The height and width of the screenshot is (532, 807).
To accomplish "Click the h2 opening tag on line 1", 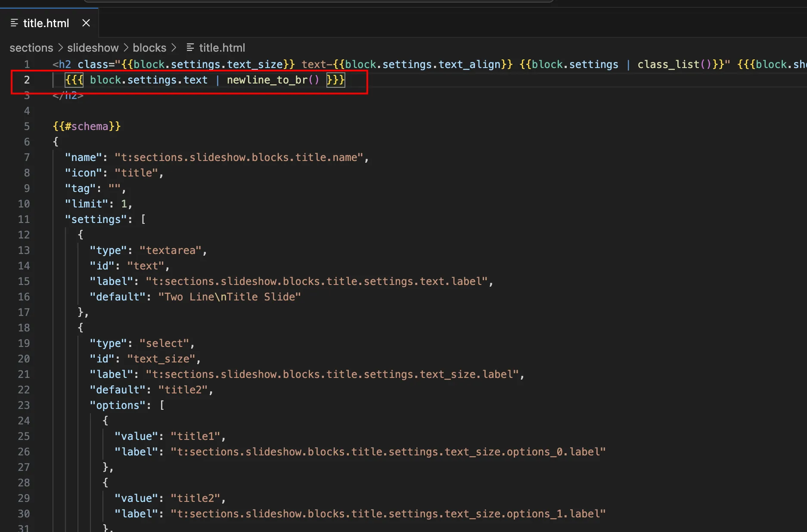I will [65, 65].
